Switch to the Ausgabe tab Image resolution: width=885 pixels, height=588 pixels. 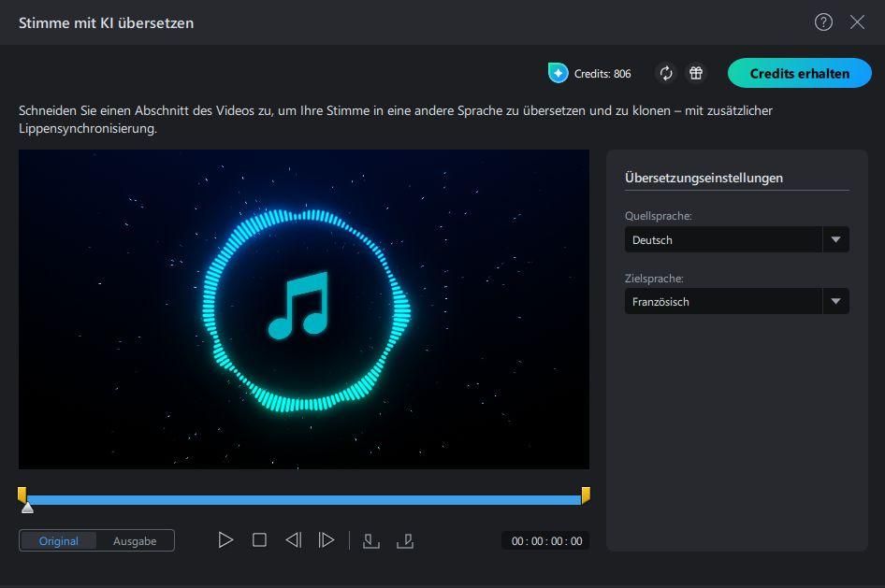[x=135, y=540]
